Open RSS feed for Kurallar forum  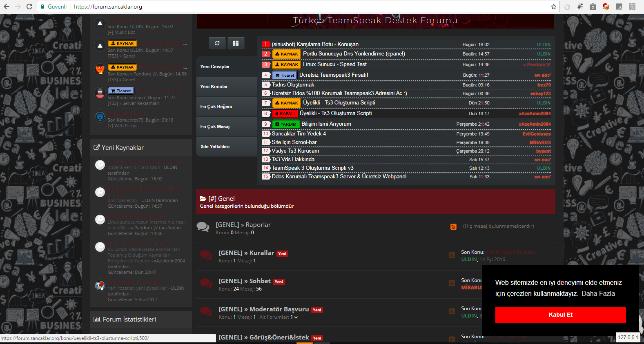(452, 255)
